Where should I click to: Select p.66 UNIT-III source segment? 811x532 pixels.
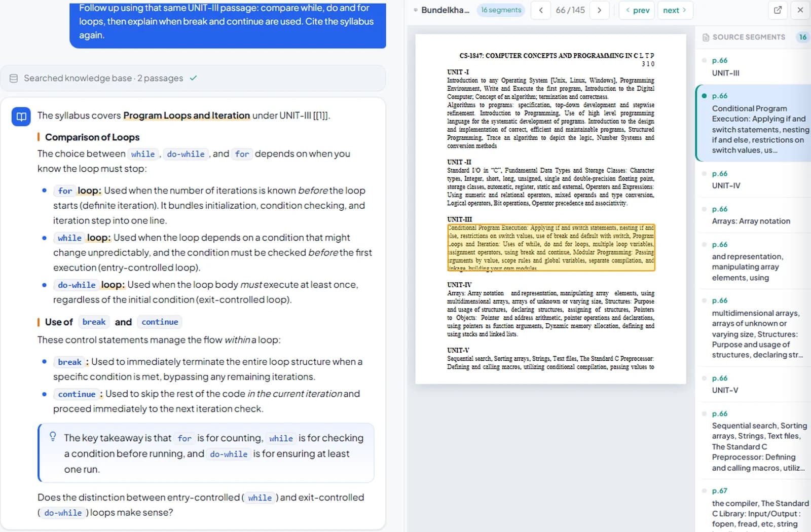753,67
